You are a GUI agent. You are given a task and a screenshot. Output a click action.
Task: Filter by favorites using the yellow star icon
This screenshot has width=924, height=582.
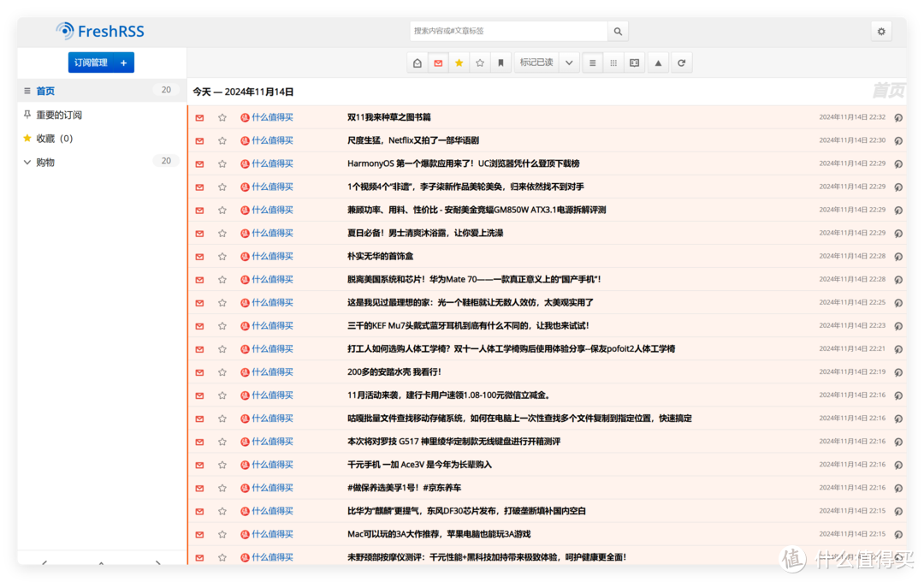tap(459, 62)
